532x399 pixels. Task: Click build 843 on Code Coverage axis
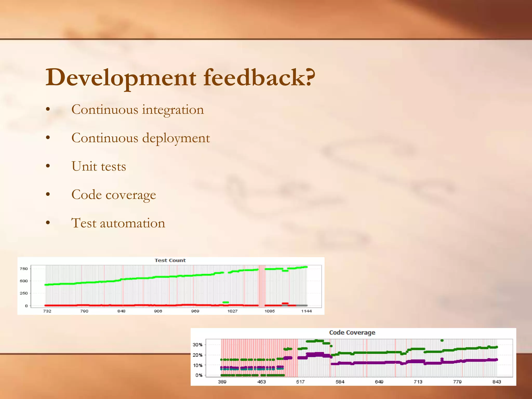coord(496,382)
